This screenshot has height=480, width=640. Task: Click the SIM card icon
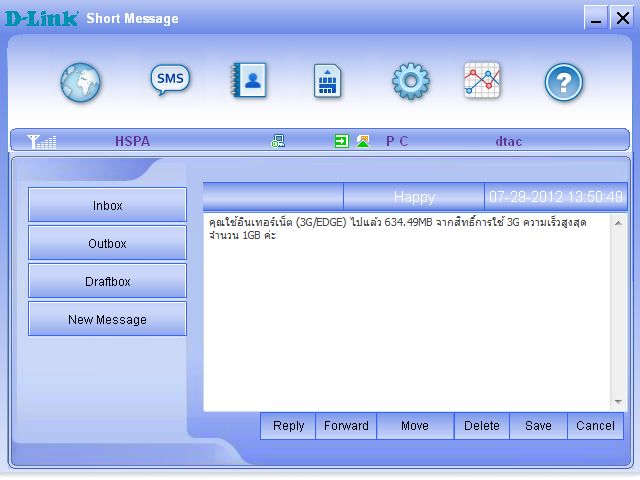[x=327, y=81]
